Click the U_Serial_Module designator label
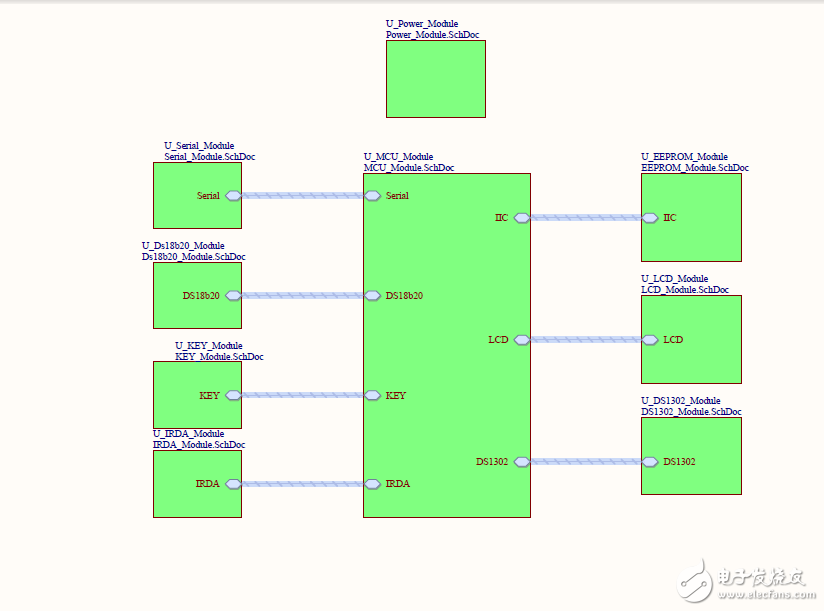Viewport: 824px width, 611px height. coord(199,146)
